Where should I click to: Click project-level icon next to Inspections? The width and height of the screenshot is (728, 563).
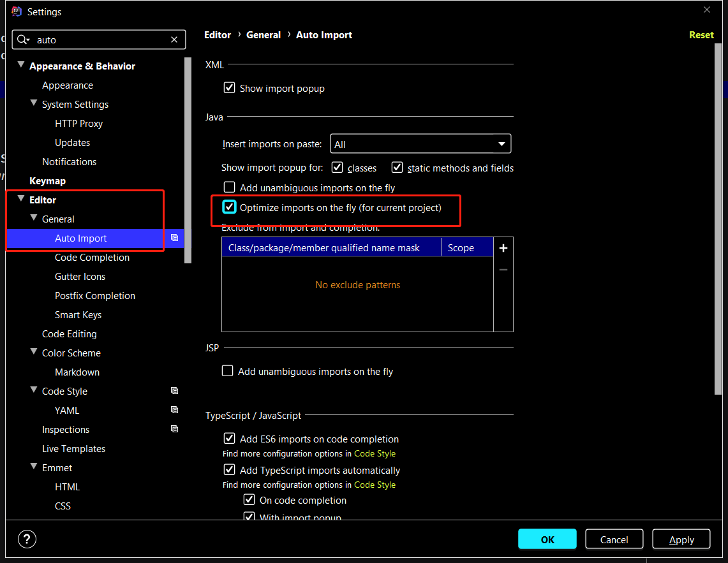174,429
